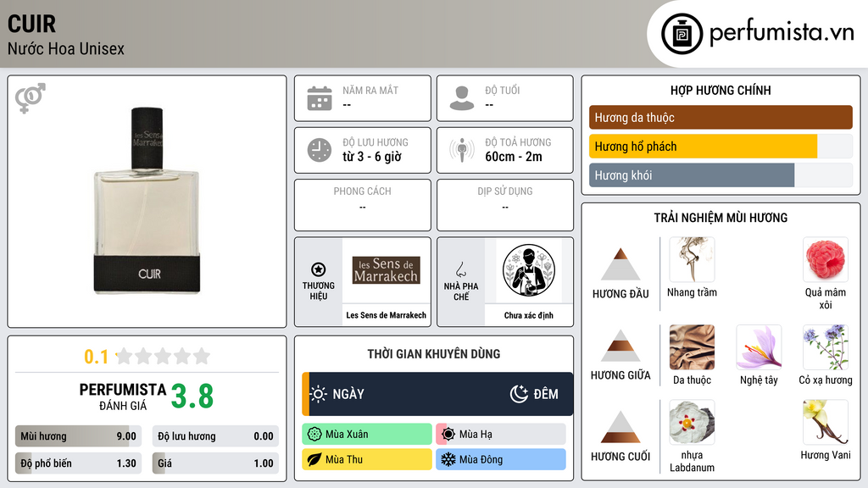Select the Mùa Xuân season chip
The height and width of the screenshot is (488, 868).
click(x=367, y=435)
